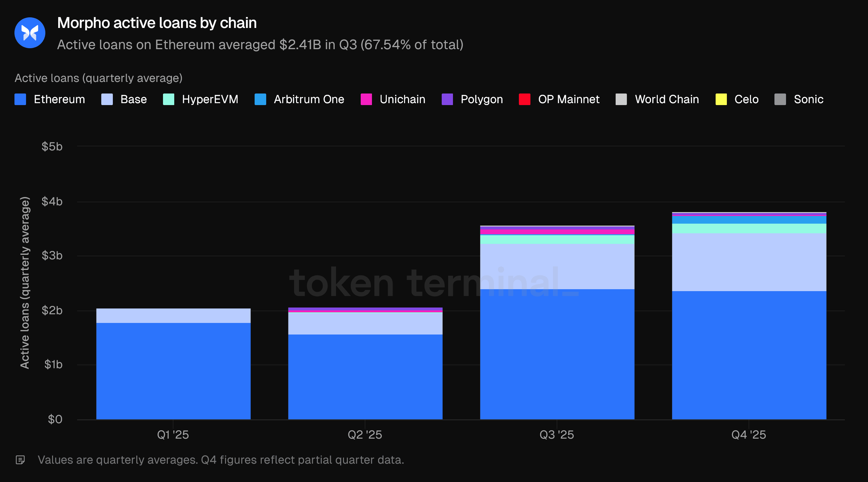
Task: Select the HyperEVM segment in Q3 '25 bar
Action: (x=557, y=239)
